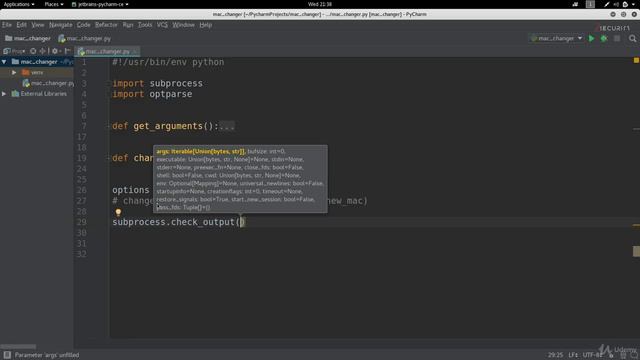The width and height of the screenshot is (640, 360).
Task: Hide the Project tool window icon
Action: (68, 51)
